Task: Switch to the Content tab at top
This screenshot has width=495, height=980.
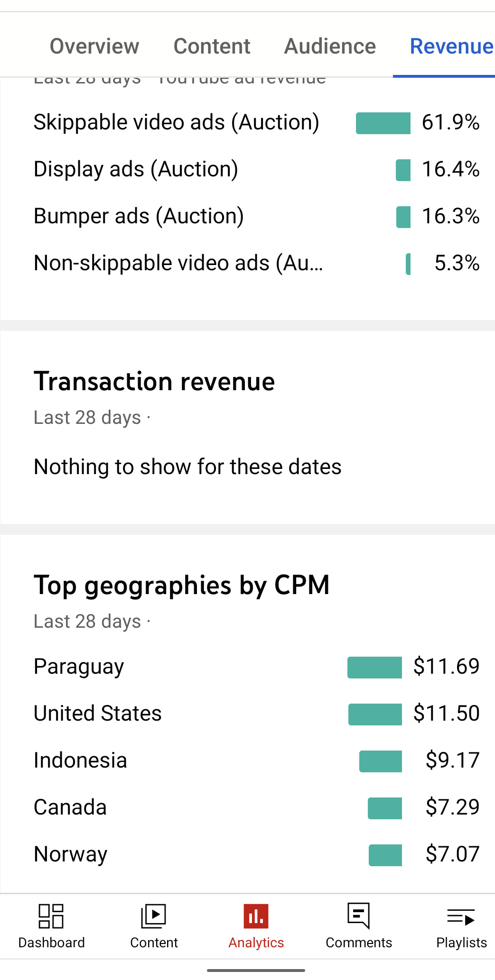Action: [212, 46]
